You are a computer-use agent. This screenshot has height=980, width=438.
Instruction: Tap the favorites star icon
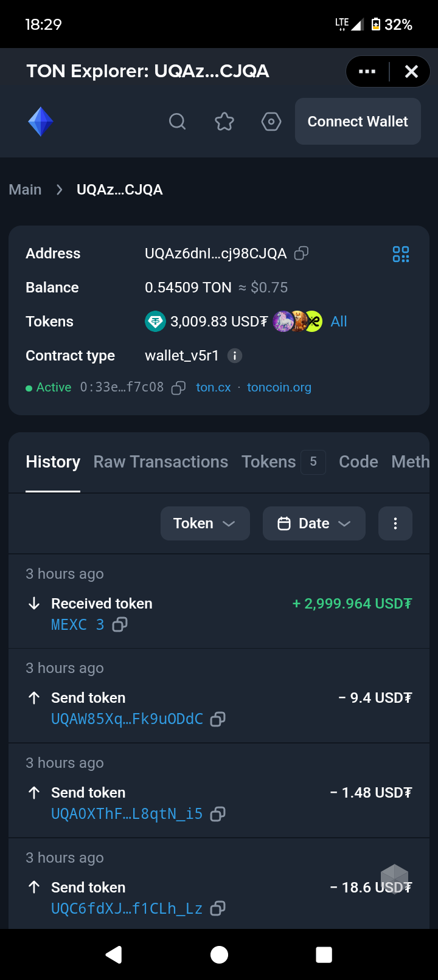(224, 122)
